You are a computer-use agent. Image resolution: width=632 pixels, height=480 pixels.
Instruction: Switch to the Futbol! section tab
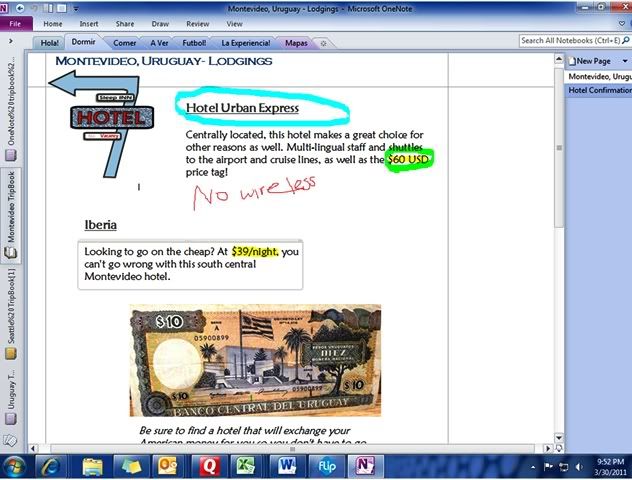(194, 43)
